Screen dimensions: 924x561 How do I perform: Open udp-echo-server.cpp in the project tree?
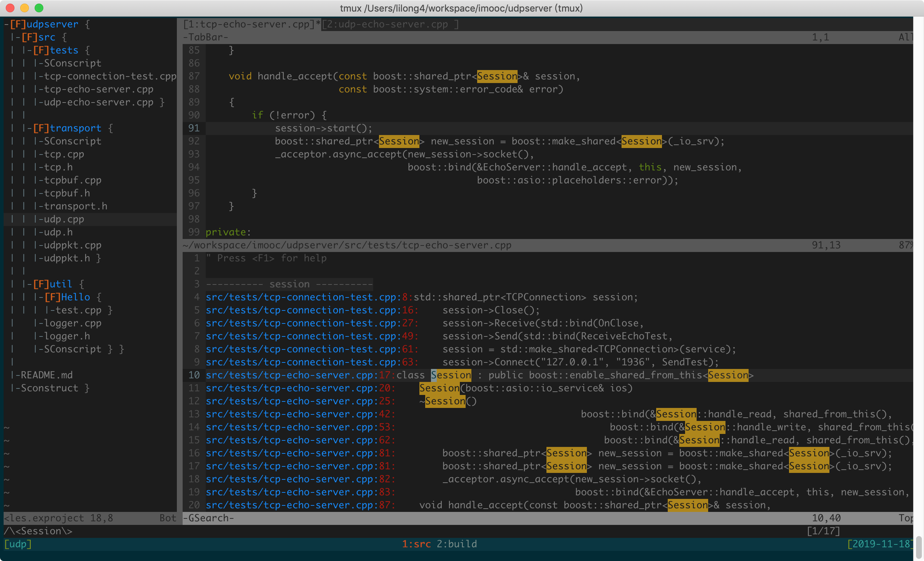coord(99,103)
